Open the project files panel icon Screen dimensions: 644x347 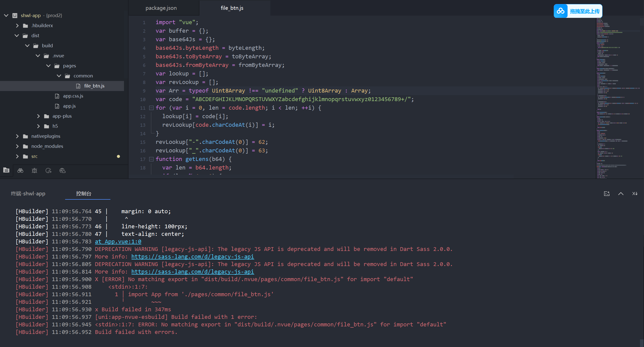tap(6, 170)
